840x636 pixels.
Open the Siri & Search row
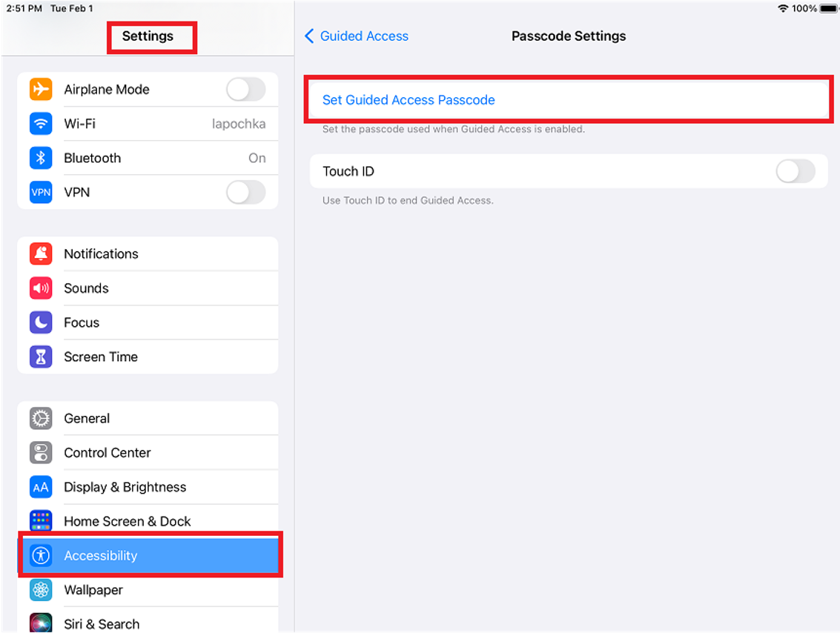[x=148, y=621]
